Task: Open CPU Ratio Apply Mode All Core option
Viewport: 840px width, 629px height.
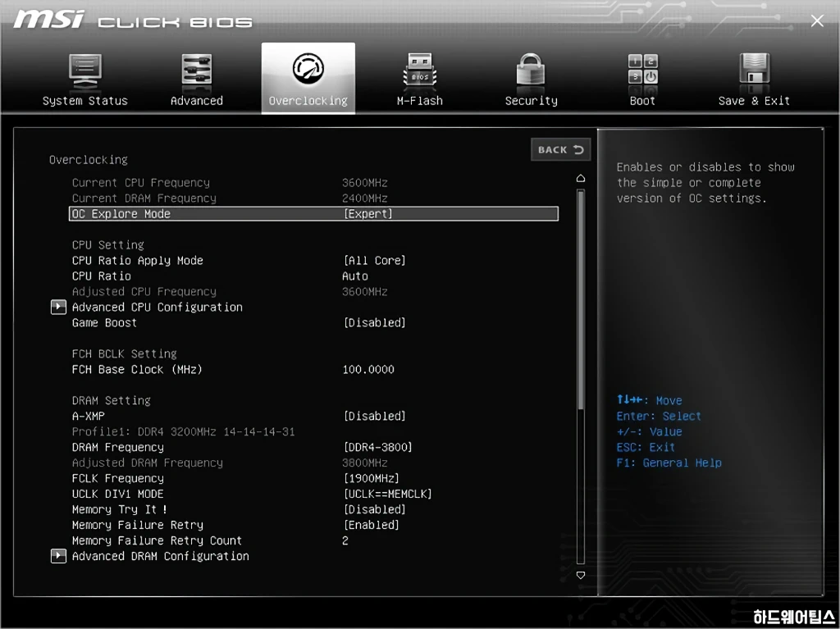Action: (374, 261)
